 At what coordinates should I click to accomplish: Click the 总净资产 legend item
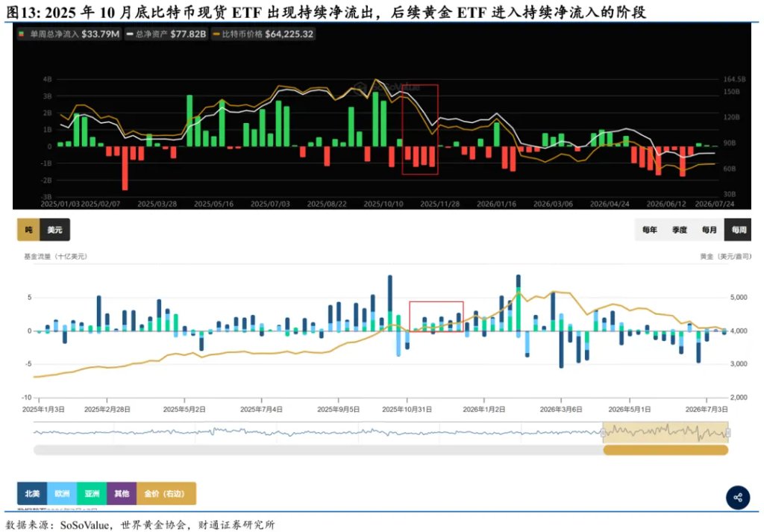point(166,34)
